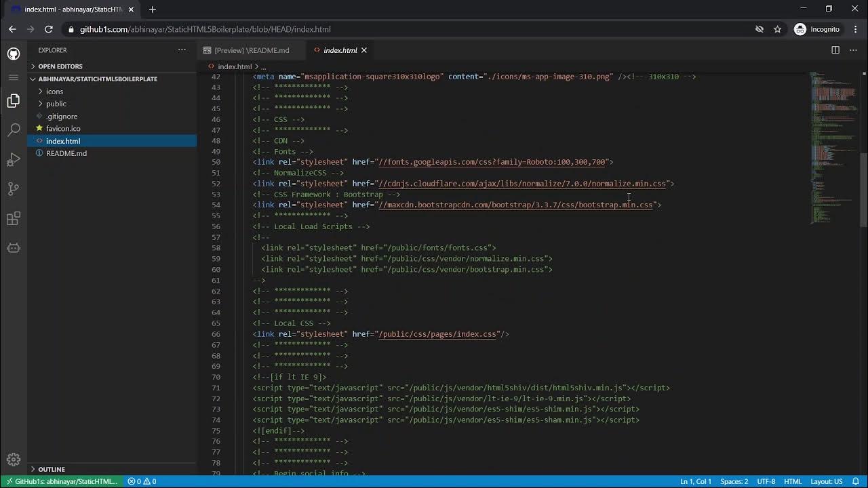Screen dimensions: 868x488
Task: Change encoding via UTF-8
Action: point(766,481)
